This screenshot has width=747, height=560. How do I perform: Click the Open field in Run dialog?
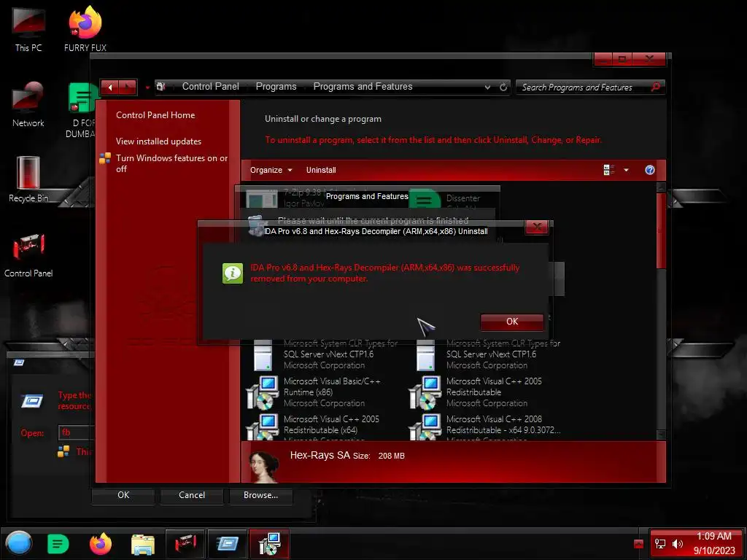pyautogui.click(x=76, y=432)
